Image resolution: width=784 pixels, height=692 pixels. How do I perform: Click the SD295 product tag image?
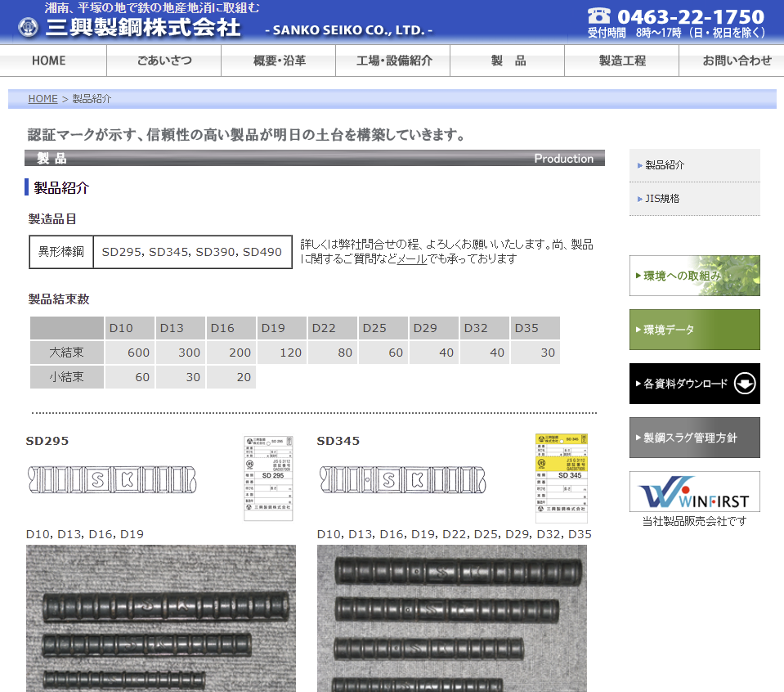268,479
